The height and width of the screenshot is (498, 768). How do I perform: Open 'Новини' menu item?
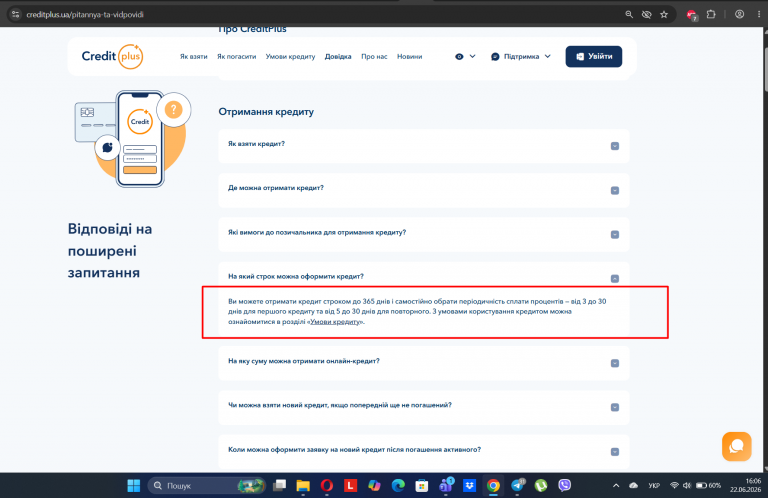(409, 56)
